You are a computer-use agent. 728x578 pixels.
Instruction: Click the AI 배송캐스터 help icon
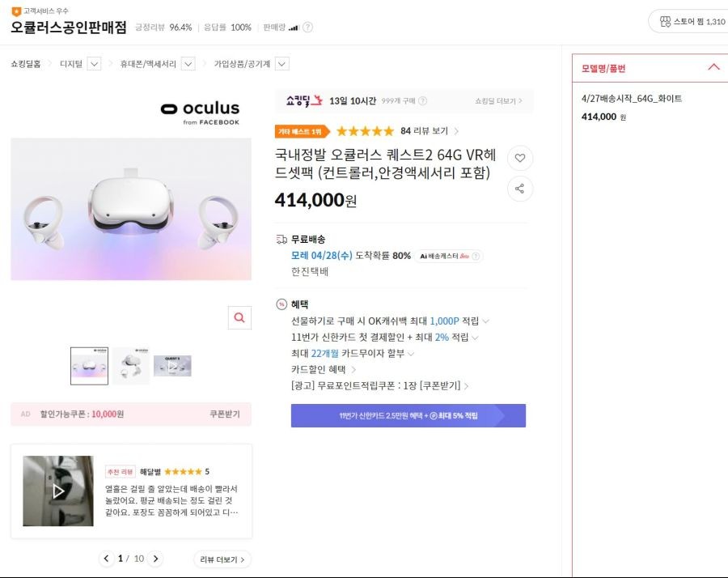click(476, 256)
